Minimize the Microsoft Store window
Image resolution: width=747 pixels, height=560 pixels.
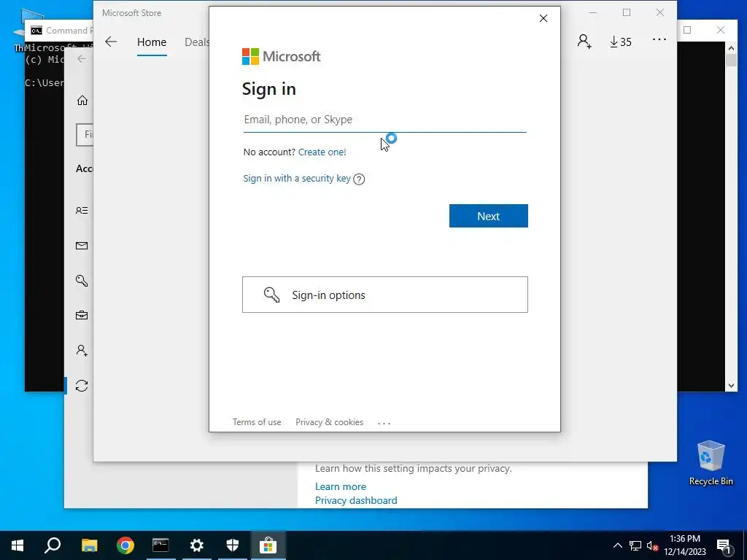tap(593, 13)
